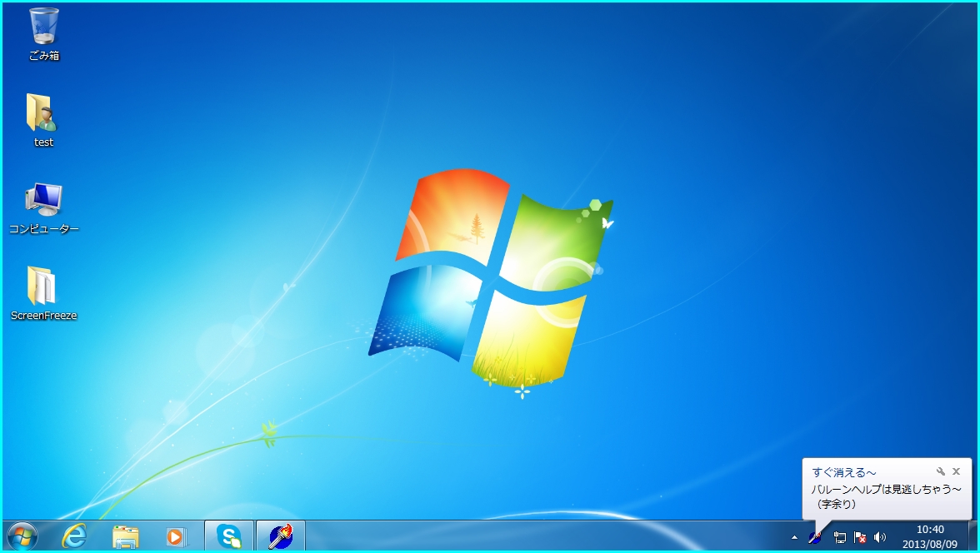The height and width of the screenshot is (553, 980).
Task: Expand the hidden tray icons arrow
Action: tap(794, 537)
